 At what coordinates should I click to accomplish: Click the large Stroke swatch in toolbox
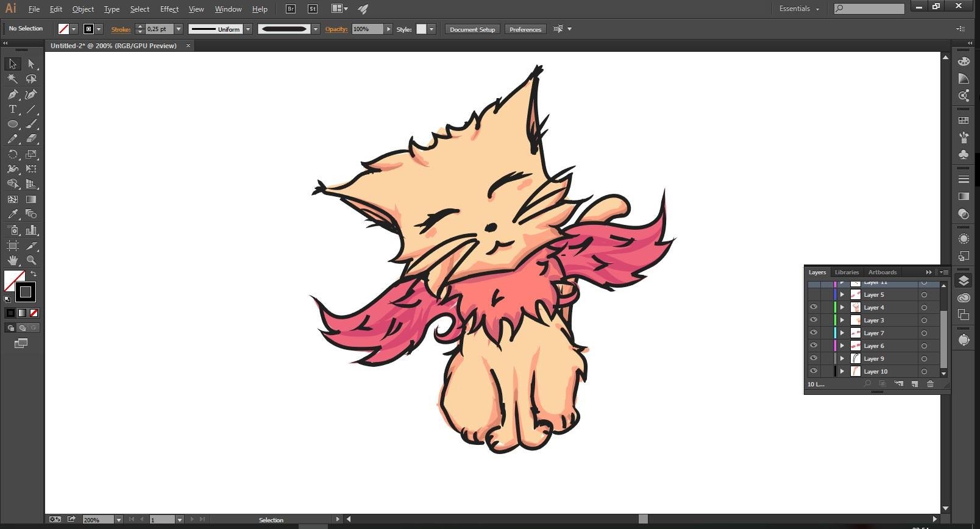pos(26,292)
